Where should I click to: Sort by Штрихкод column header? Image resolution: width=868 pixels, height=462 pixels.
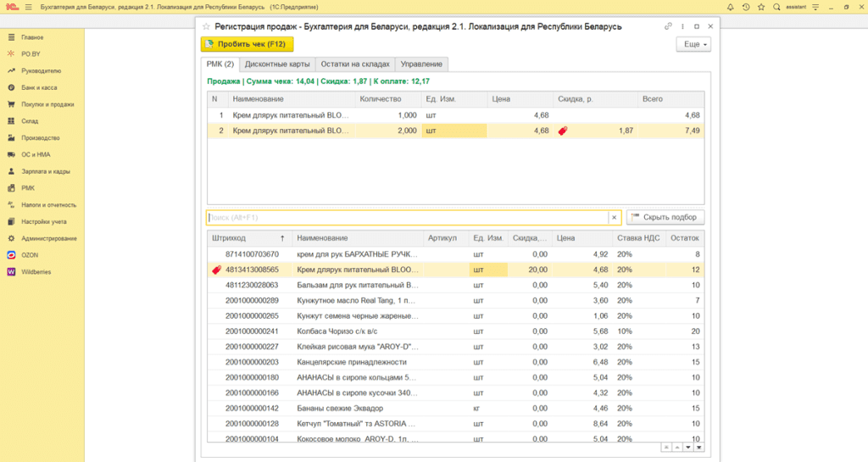coord(248,238)
